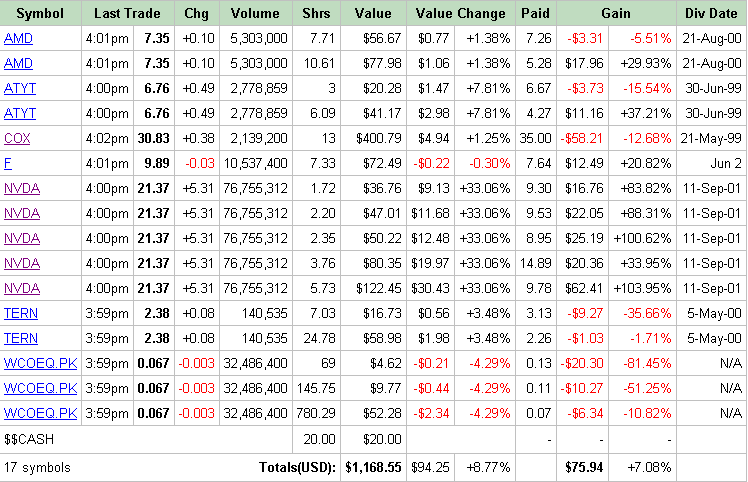This screenshot has width=748, height=482.
Task: Click the Last Trade column header
Action: click(x=127, y=13)
